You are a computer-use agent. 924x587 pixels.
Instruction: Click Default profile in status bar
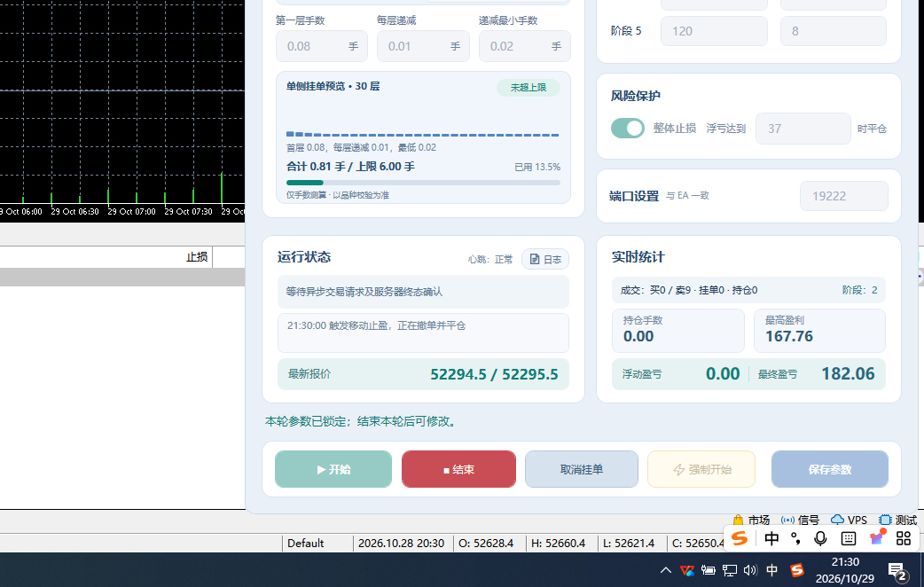point(305,543)
